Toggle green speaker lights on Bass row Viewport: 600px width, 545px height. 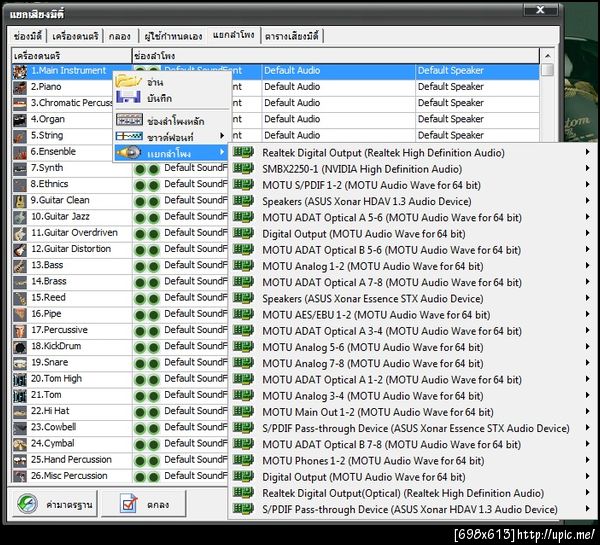[x=147, y=266]
